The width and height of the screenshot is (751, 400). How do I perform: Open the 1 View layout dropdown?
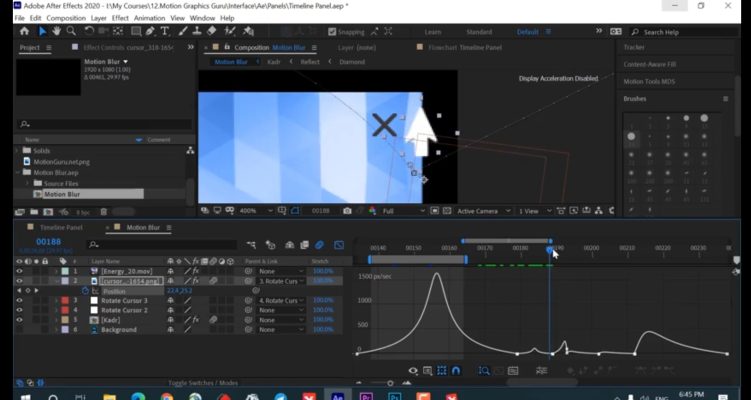coord(535,211)
